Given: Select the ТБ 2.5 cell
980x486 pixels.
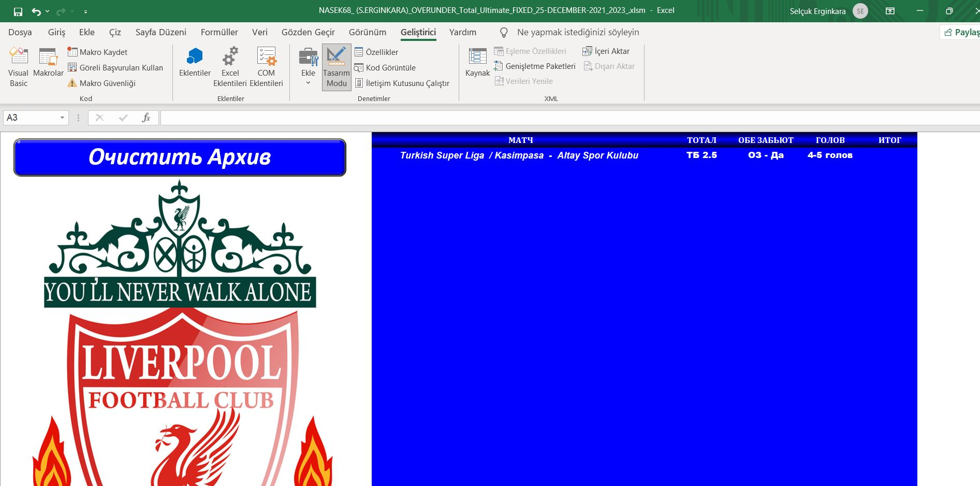Looking at the screenshot, I should pyautogui.click(x=701, y=155).
